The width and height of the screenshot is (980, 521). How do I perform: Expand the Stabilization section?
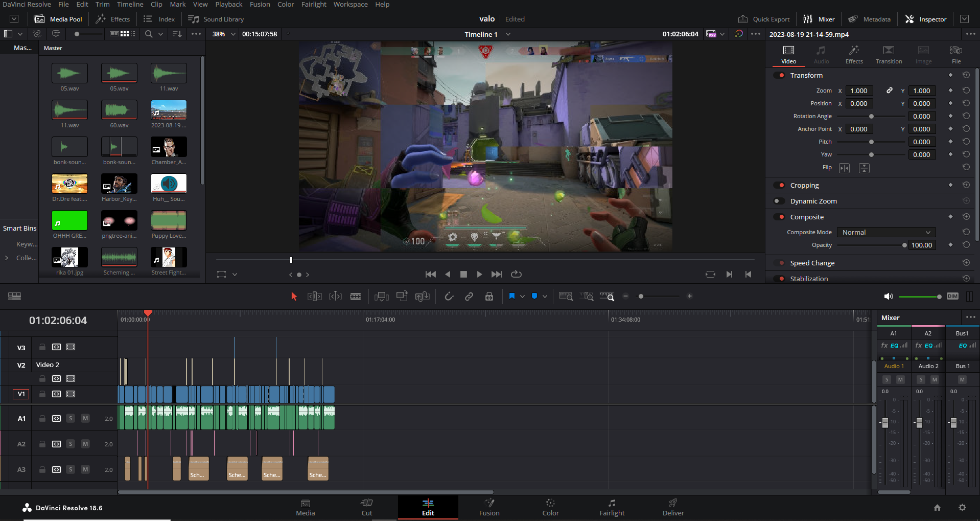point(809,279)
